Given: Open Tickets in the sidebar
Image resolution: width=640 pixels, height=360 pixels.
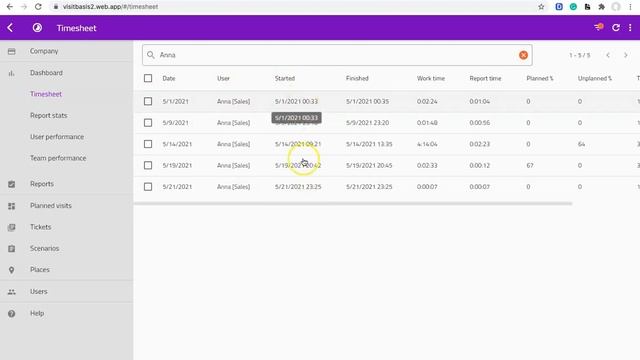Looking at the screenshot, I should click(40, 227).
